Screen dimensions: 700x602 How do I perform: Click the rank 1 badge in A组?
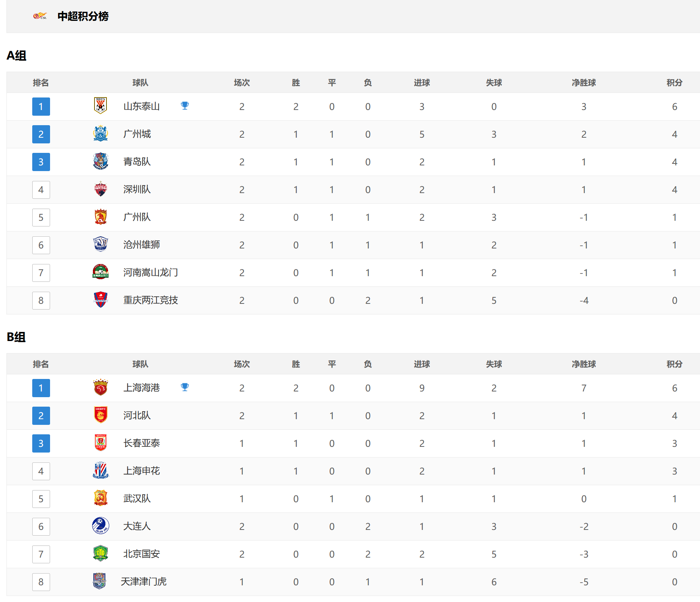pos(41,107)
